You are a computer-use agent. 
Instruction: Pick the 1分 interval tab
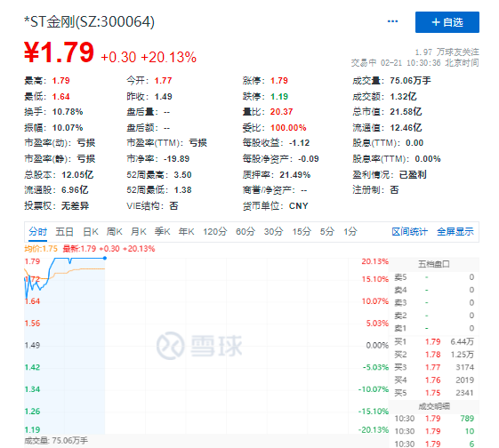(350, 232)
